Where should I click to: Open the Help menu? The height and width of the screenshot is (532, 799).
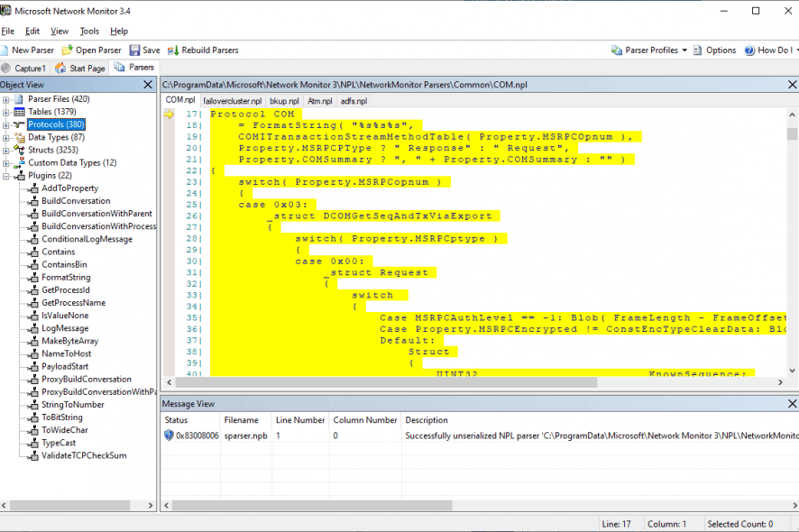click(119, 31)
